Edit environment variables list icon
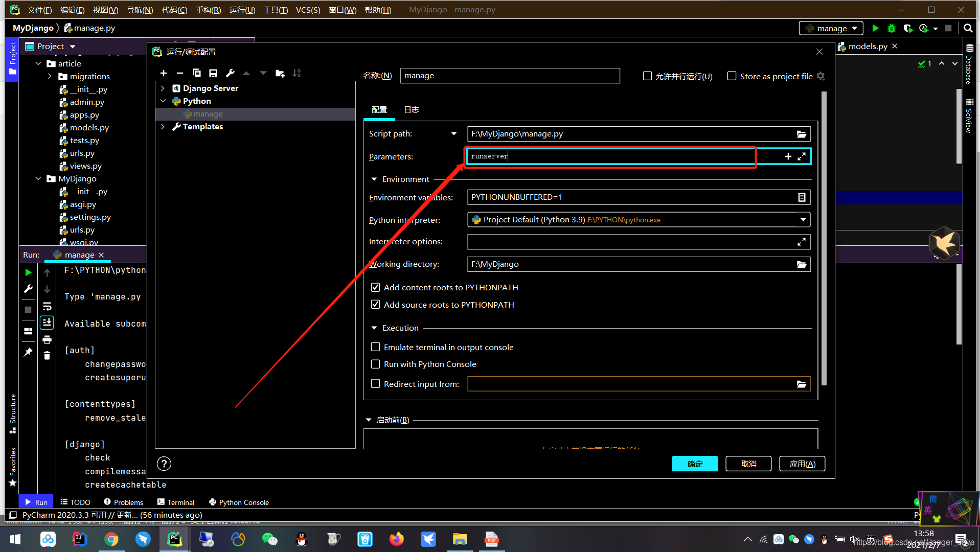 tap(802, 197)
